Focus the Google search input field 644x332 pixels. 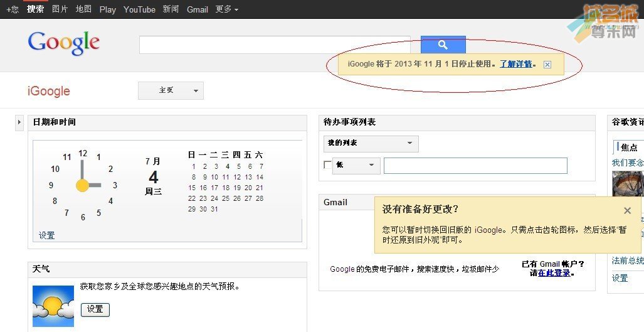coord(275,45)
